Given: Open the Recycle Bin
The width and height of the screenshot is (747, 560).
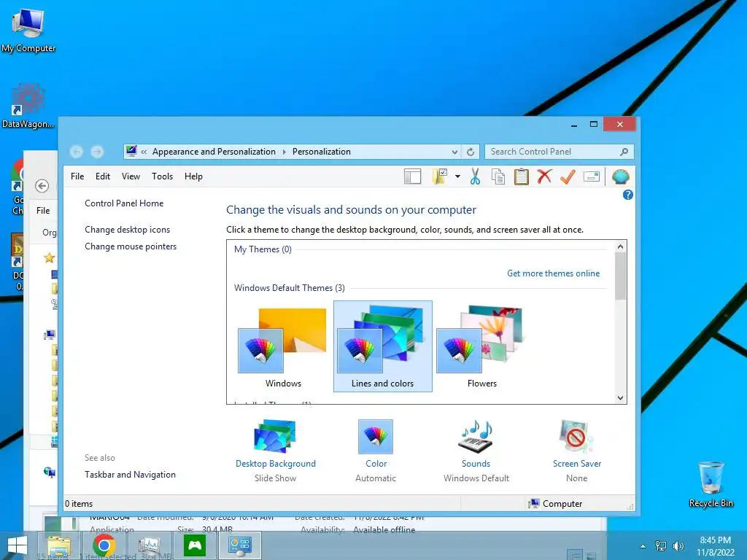Looking at the screenshot, I should [x=711, y=485].
